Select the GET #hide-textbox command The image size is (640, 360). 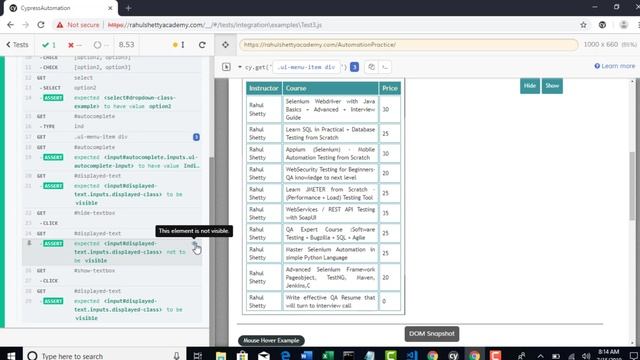[112, 213]
